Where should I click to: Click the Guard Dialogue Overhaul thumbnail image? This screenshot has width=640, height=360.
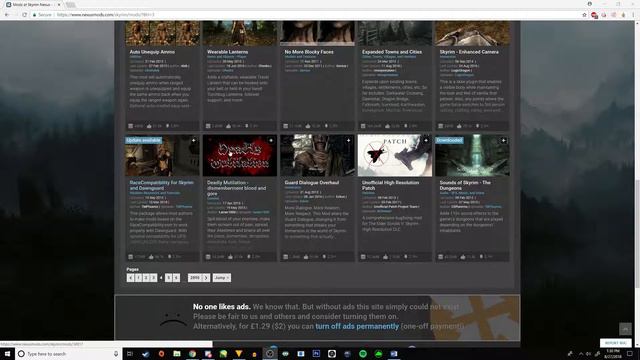317,156
